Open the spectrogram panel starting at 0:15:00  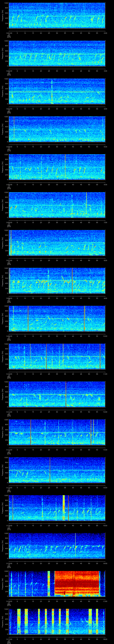tap(57, 546)
